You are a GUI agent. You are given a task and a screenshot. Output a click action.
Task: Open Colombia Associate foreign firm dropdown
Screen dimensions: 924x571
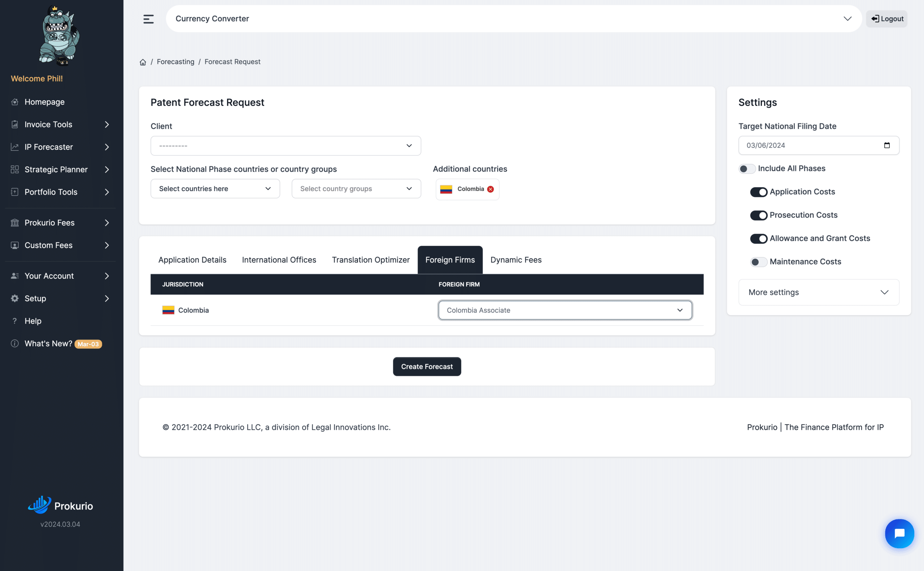(565, 311)
